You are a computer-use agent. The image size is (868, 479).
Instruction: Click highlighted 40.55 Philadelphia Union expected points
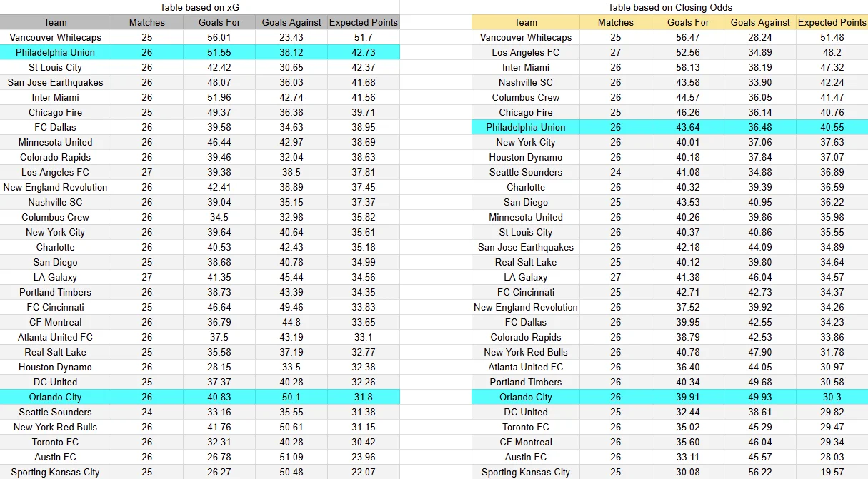click(832, 127)
